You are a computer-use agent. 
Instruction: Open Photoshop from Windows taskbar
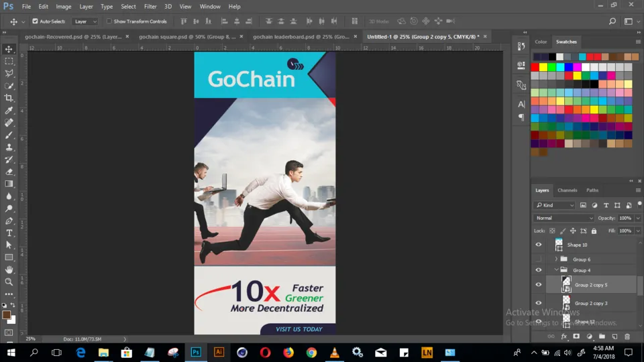(x=196, y=353)
